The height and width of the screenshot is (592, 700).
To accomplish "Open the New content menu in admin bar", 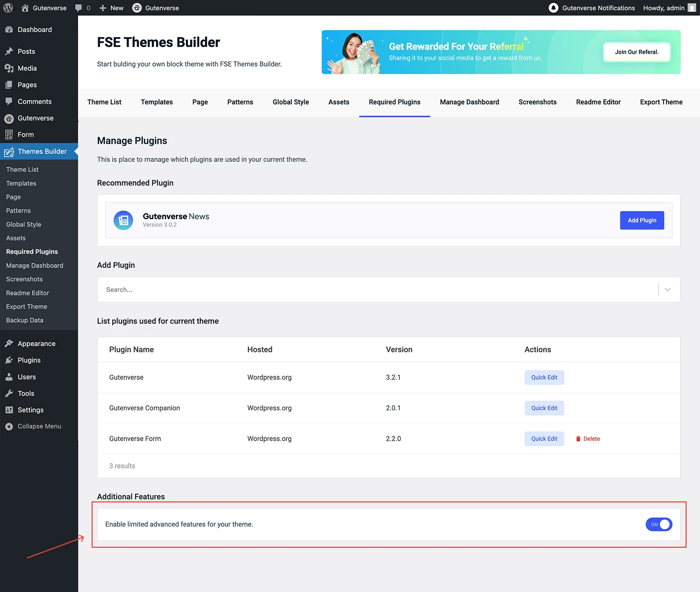I will (112, 8).
